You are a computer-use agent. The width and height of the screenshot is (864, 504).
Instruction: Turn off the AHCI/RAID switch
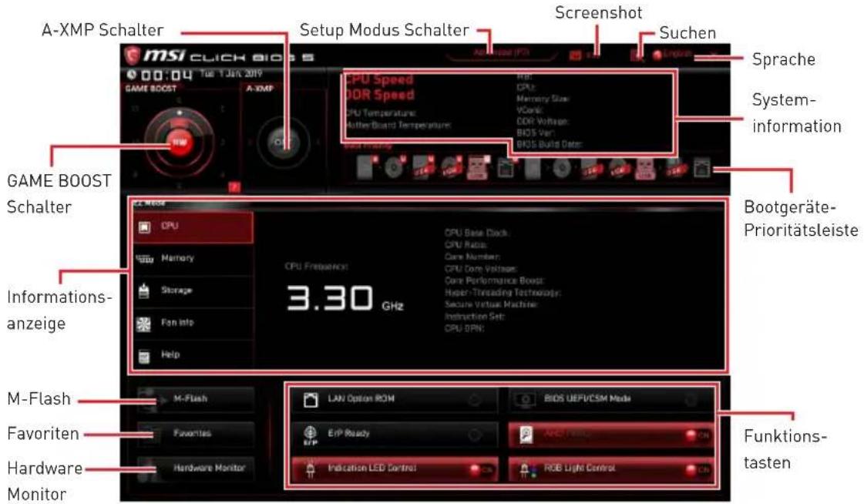point(697,435)
